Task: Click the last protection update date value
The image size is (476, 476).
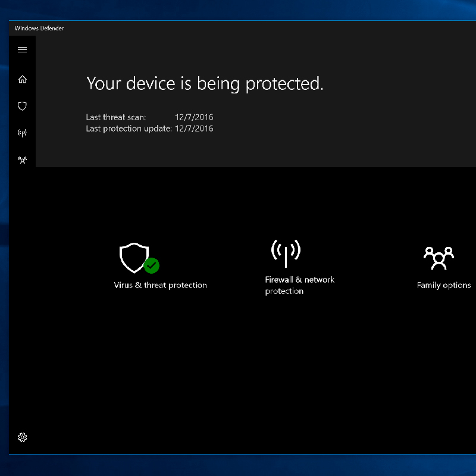Action: tap(194, 129)
